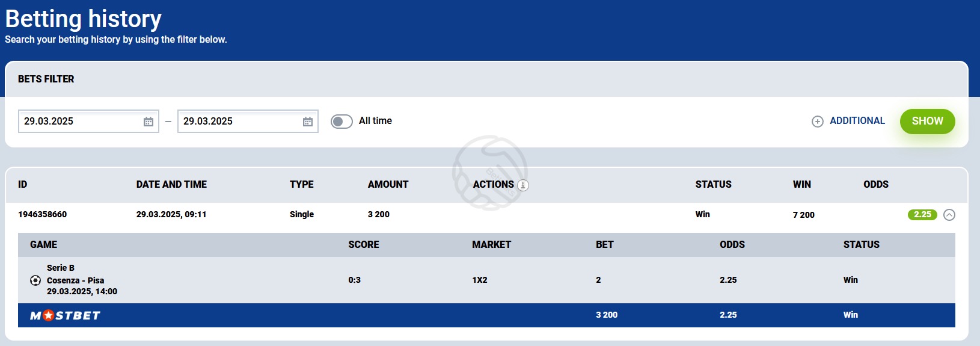Click the GAME column header
Screen dimensions: 980x346
[x=44, y=245]
